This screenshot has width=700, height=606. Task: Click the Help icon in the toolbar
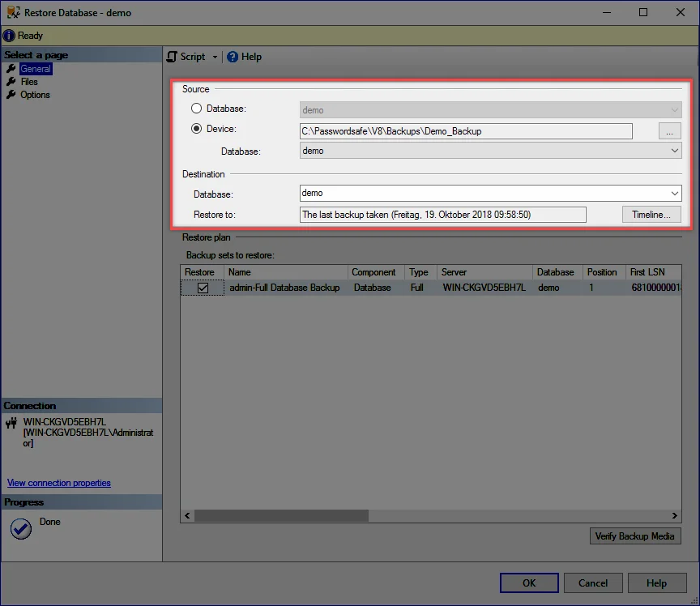(233, 57)
